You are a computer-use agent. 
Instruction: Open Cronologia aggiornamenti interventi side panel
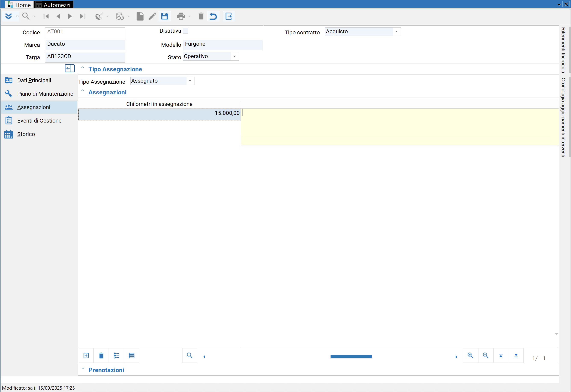pyautogui.click(x=563, y=117)
